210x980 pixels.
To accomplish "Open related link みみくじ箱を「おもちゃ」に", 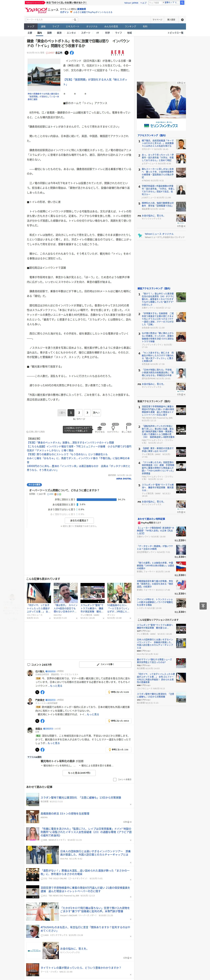I will [x=79, y=460].
